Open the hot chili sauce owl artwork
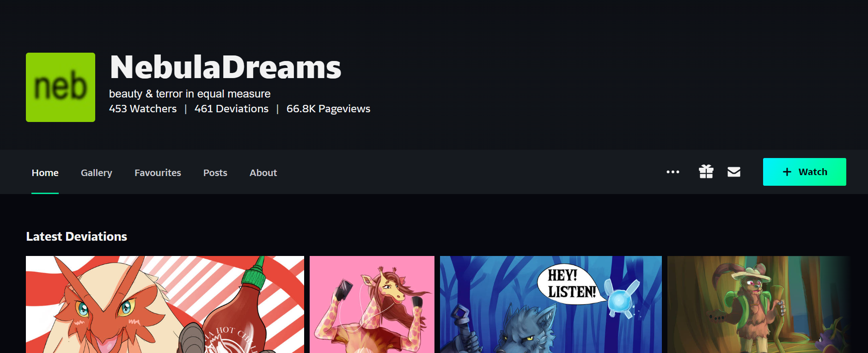The image size is (868, 353). pos(165,304)
